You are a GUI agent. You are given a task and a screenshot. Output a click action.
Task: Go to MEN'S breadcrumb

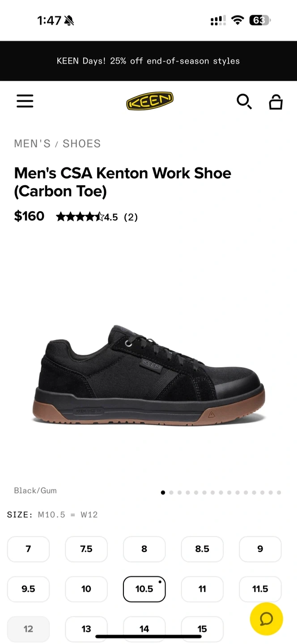coord(33,144)
